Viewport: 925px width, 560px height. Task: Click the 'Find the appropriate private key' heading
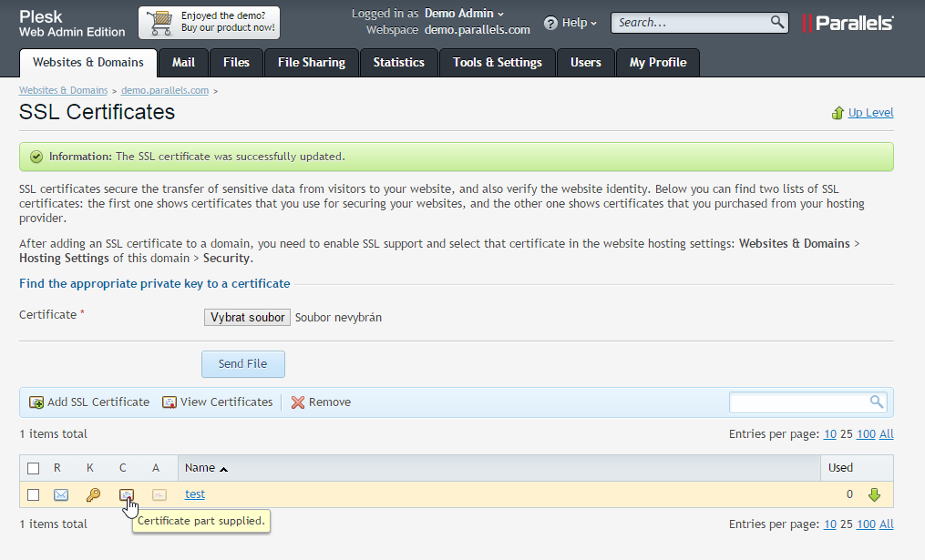155,283
